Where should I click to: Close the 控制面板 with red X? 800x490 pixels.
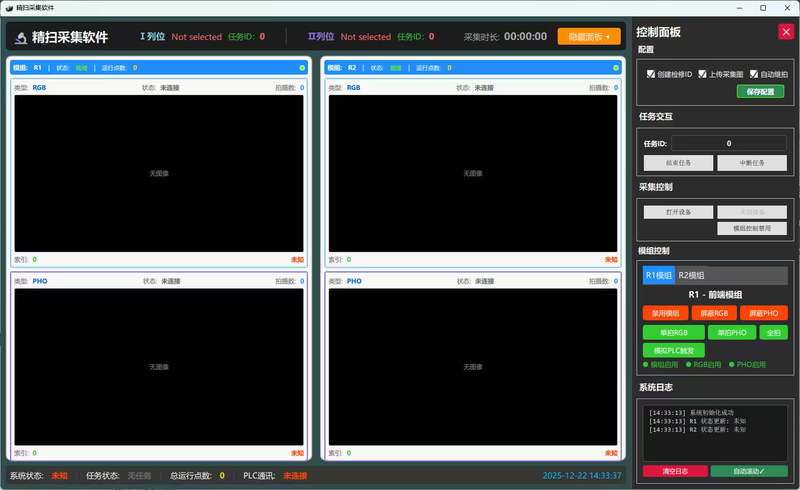[x=785, y=31]
